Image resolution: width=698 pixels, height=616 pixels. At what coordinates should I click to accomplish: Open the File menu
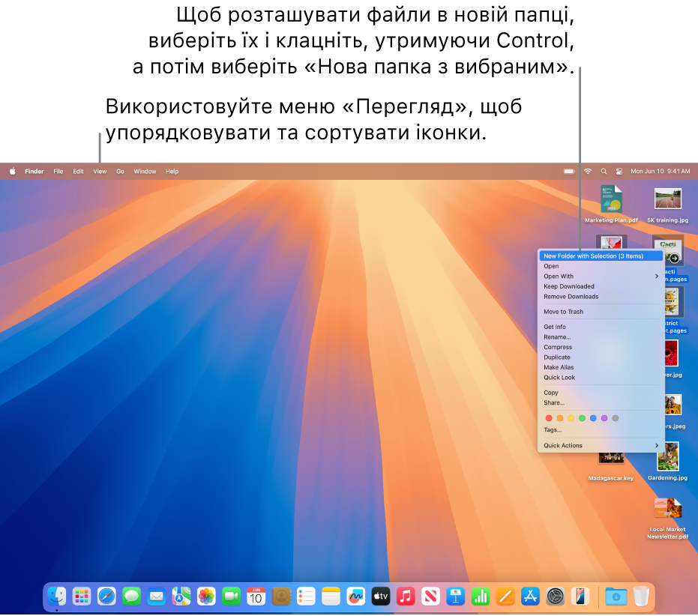[58, 172]
